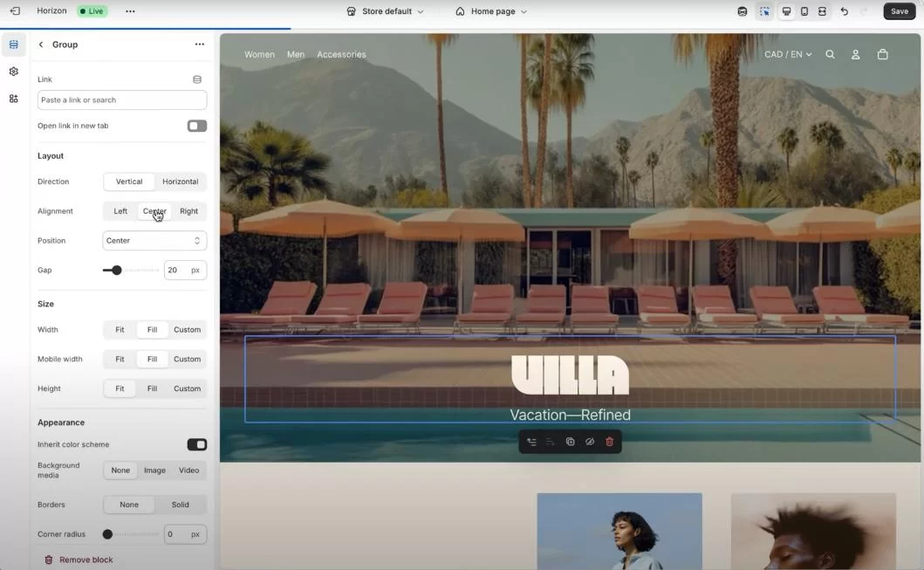This screenshot has width=924, height=570.
Task: Open the App embeds icon in sidebar
Action: tap(14, 99)
